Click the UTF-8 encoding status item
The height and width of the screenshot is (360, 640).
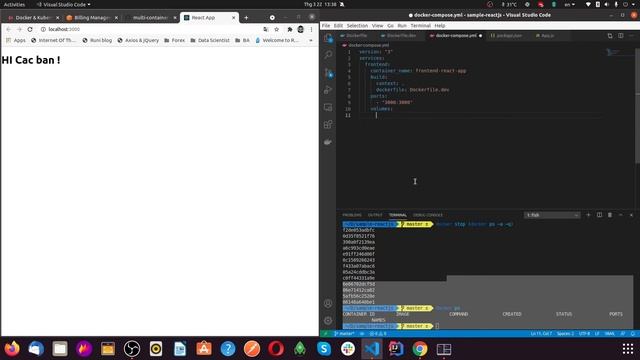coord(584,333)
